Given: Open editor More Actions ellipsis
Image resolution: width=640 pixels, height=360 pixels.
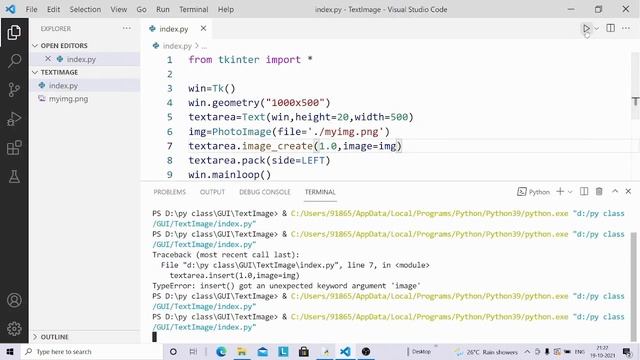Looking at the screenshot, I should pos(626,28).
